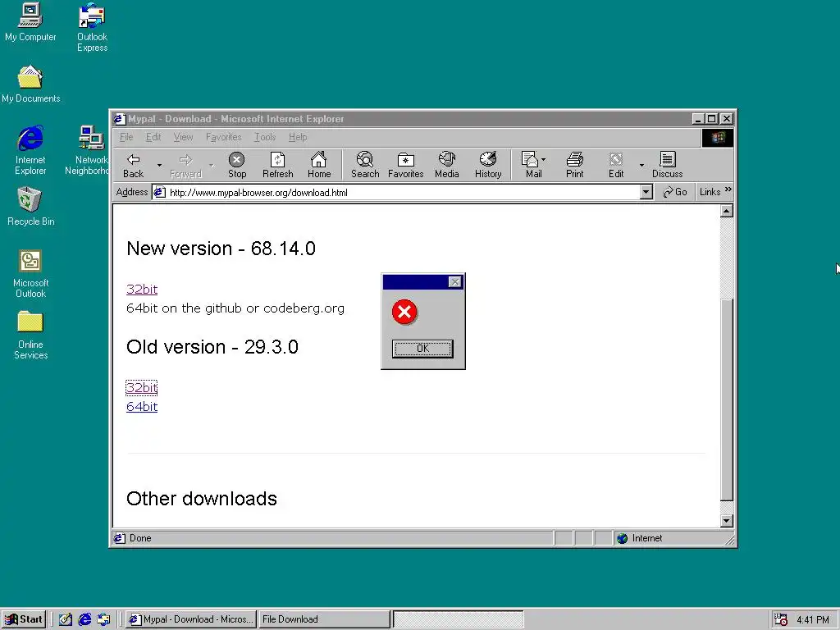Go to Home page icon
The width and height of the screenshot is (840, 630).
coord(319,165)
